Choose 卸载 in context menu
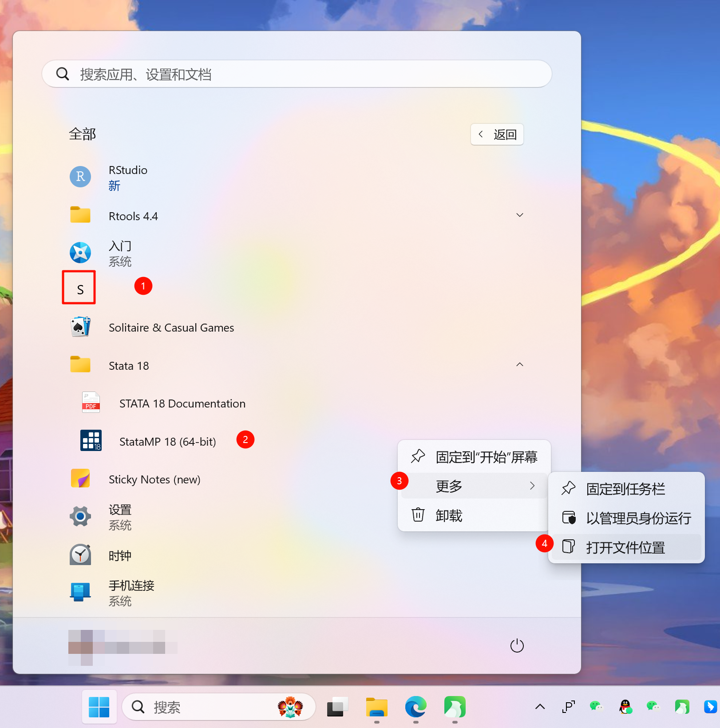720x728 pixels. pos(474,515)
